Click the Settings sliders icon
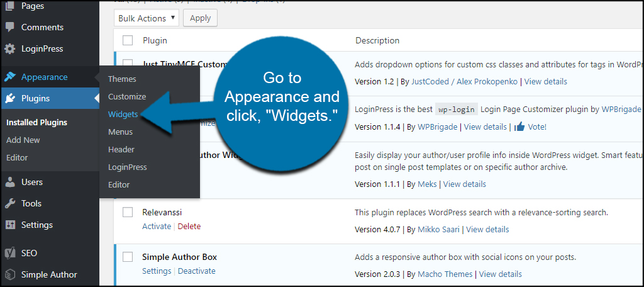The height and width of the screenshot is (287, 644). pyautogui.click(x=10, y=225)
